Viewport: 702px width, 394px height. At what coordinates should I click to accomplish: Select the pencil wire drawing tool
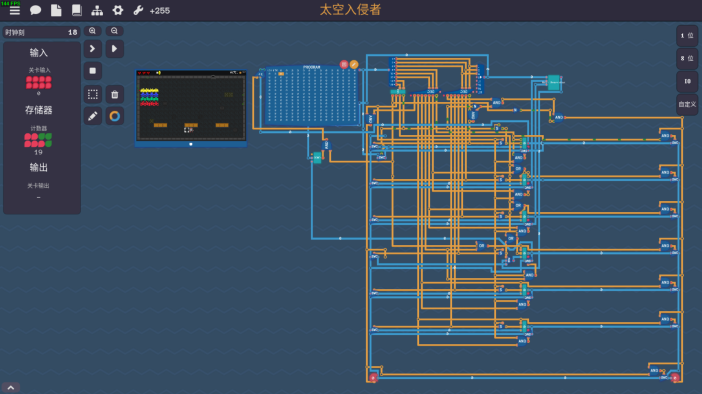point(93,116)
